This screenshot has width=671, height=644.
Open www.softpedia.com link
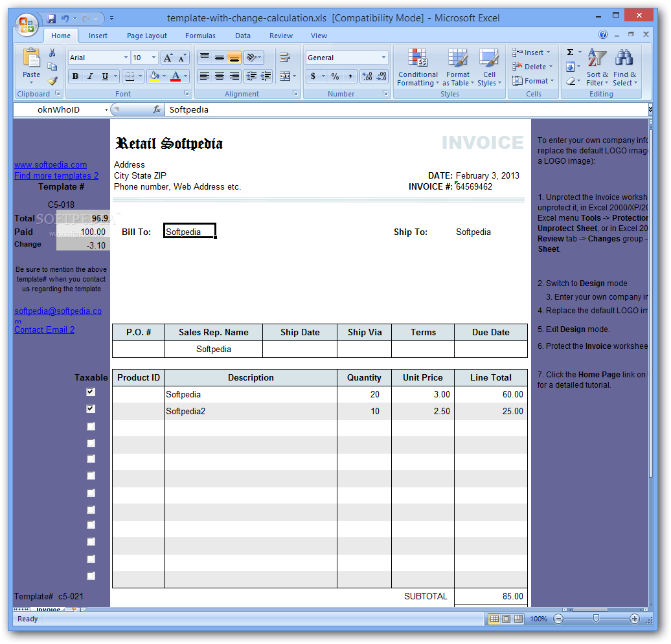51,164
